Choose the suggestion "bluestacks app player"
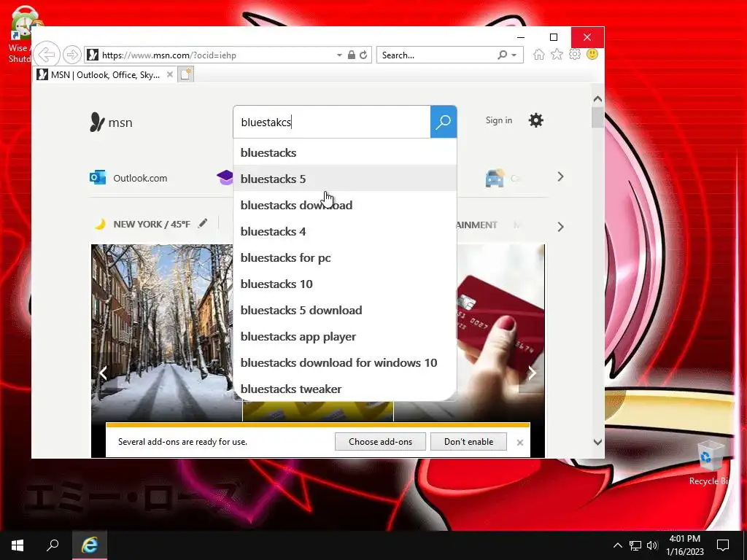This screenshot has width=747, height=560. pyautogui.click(x=345, y=336)
